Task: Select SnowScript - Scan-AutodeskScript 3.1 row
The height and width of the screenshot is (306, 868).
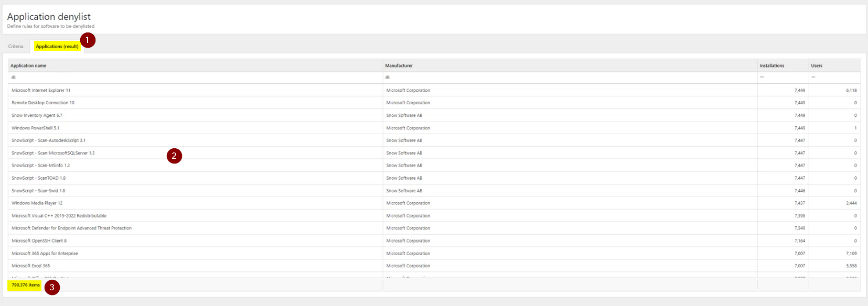Action: (434, 140)
